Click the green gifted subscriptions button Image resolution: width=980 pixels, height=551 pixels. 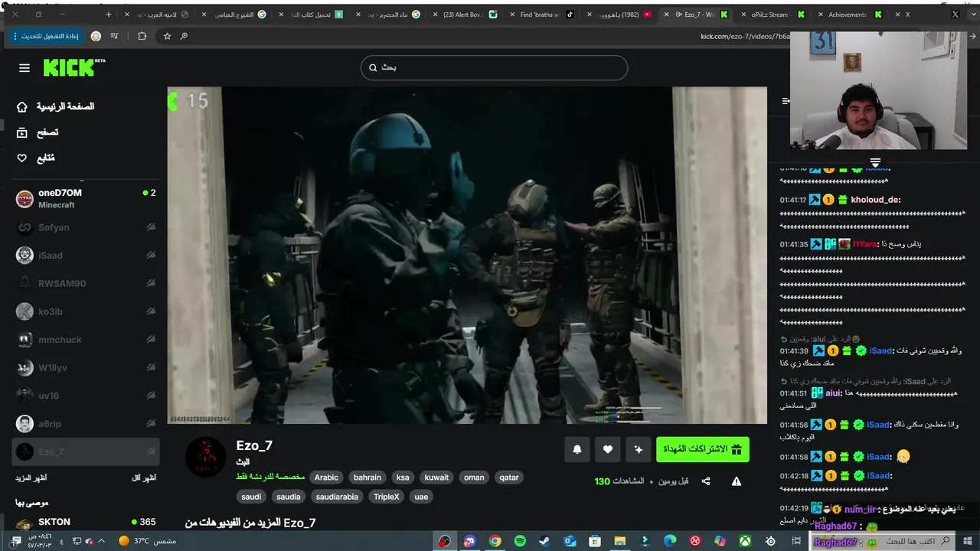pyautogui.click(x=703, y=449)
